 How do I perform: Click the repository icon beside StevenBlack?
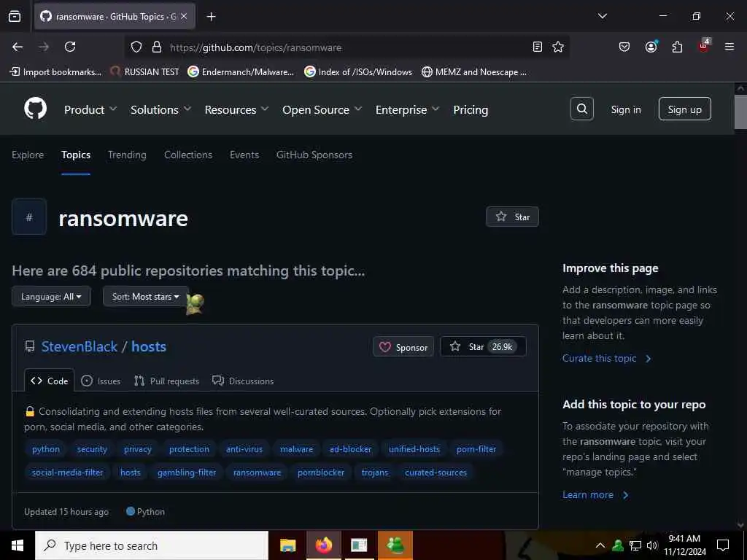[x=29, y=346]
